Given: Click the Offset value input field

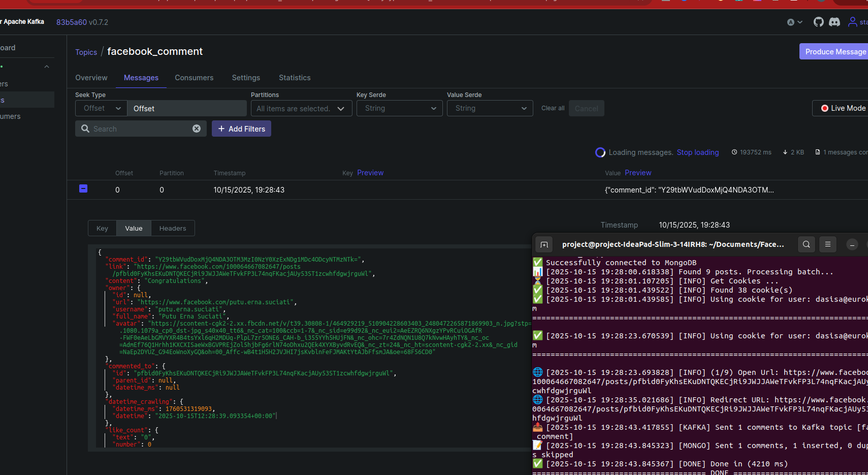Looking at the screenshot, I should pos(186,109).
